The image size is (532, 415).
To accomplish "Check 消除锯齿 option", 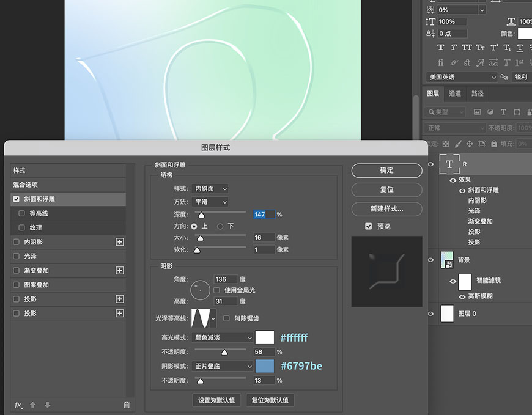I will [x=226, y=318].
